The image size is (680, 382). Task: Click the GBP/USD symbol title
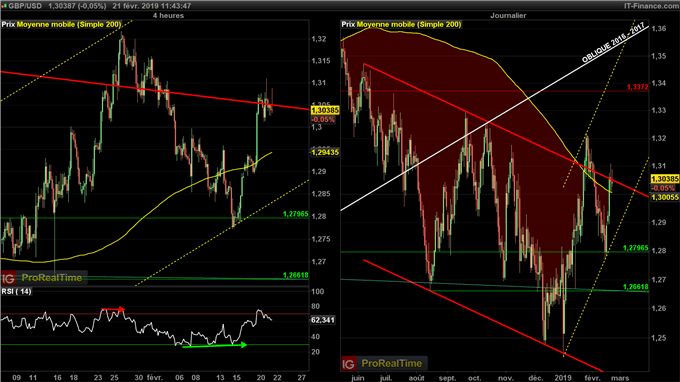25,6
